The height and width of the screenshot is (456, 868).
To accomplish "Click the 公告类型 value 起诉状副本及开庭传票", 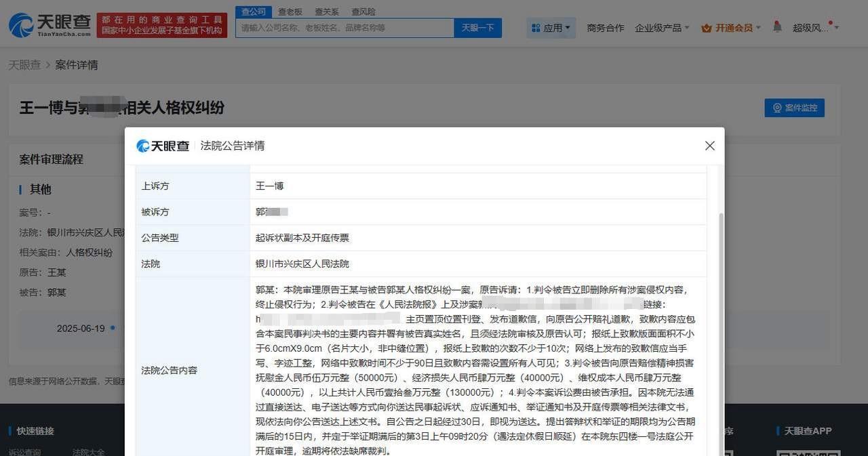I will click(x=302, y=238).
